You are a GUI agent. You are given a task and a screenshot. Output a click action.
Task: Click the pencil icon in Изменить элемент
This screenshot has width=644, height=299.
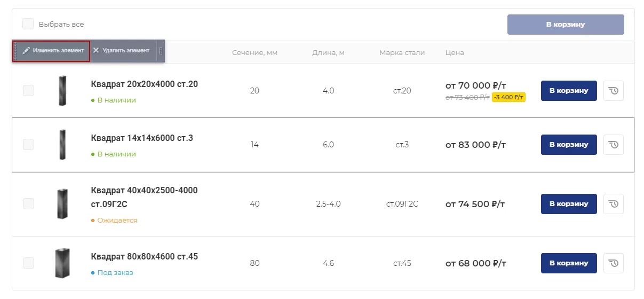(x=26, y=51)
